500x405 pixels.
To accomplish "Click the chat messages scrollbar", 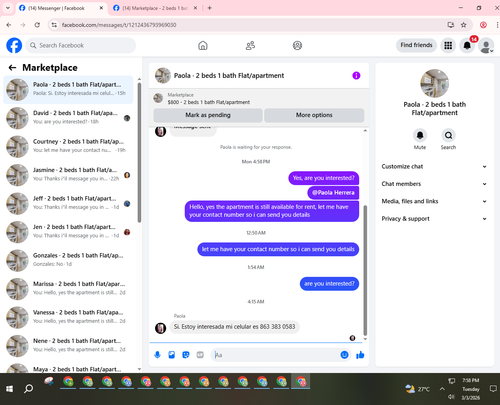I will 365,270.
